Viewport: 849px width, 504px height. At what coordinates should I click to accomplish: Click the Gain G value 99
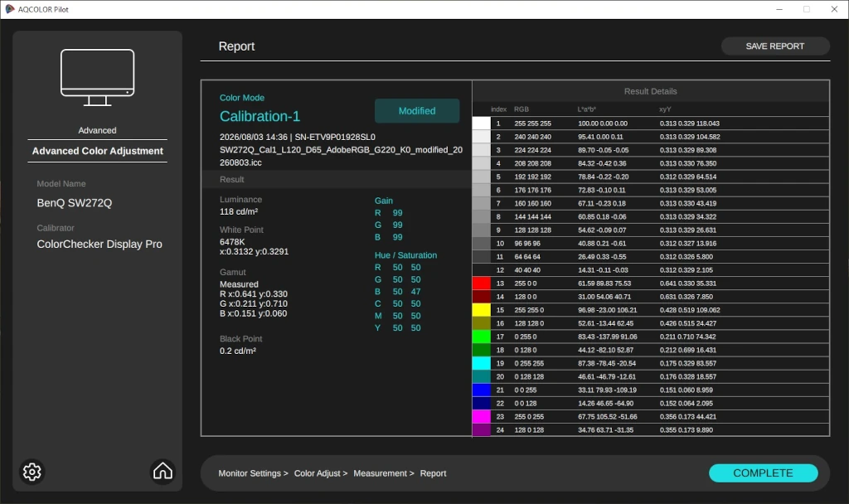(x=397, y=225)
